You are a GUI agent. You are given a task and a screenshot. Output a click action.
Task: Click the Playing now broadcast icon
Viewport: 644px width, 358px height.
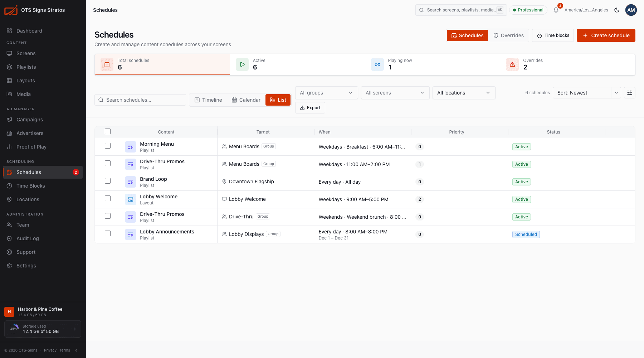(x=377, y=64)
